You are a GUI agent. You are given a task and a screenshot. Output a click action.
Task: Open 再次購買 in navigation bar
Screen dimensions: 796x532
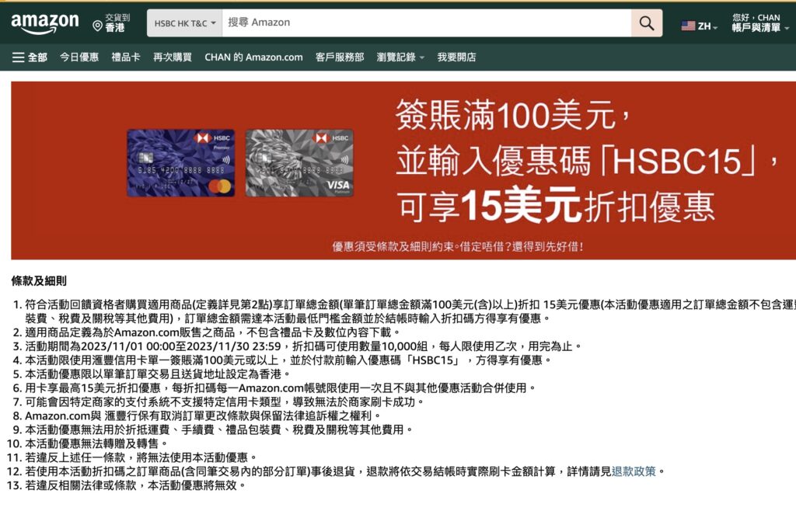click(173, 57)
